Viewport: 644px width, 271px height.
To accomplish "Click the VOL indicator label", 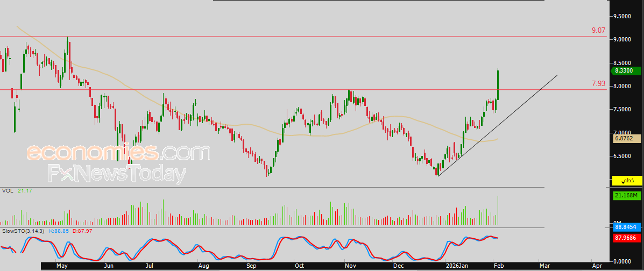I will click(x=8, y=190).
